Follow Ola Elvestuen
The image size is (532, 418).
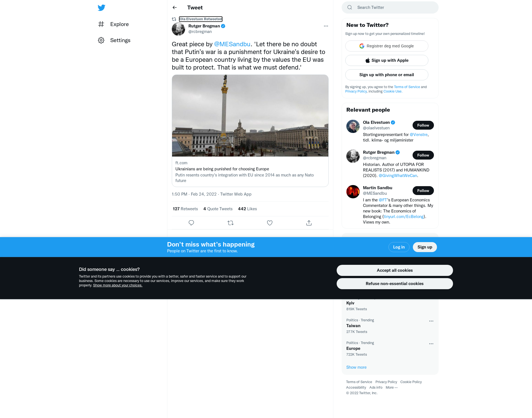(x=423, y=125)
